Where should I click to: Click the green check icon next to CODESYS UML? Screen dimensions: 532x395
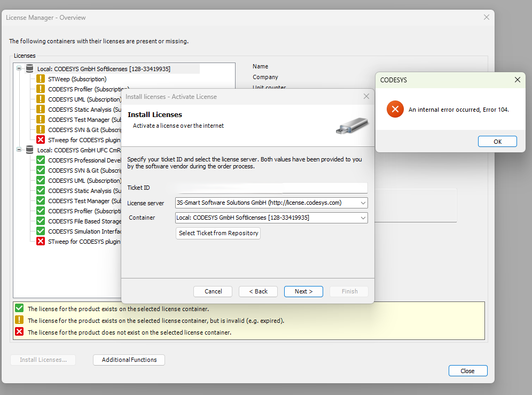point(41,180)
